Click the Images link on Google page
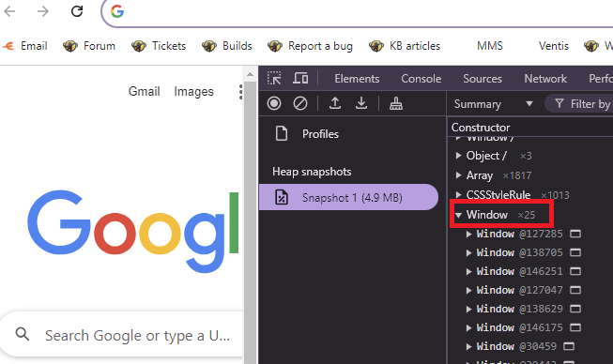The height and width of the screenshot is (364, 613). coord(193,91)
